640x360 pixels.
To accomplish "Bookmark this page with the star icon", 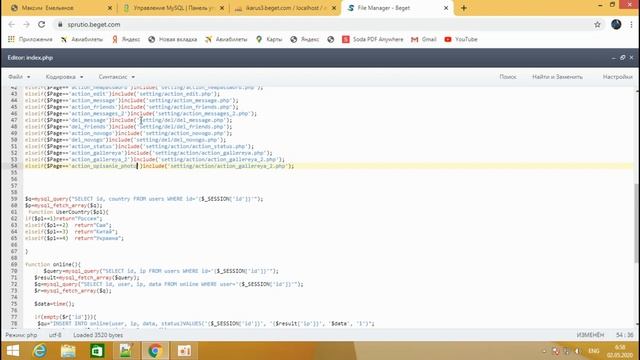I will tap(597, 24).
